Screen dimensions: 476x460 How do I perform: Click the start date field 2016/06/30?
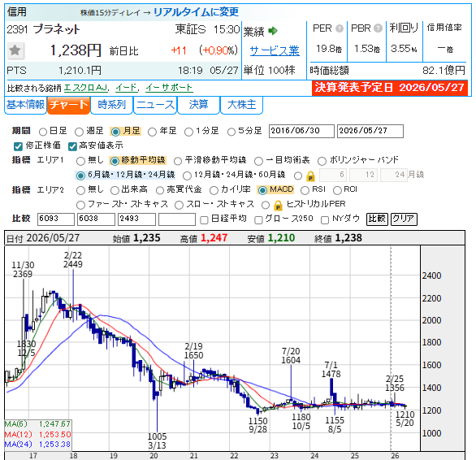pos(301,131)
